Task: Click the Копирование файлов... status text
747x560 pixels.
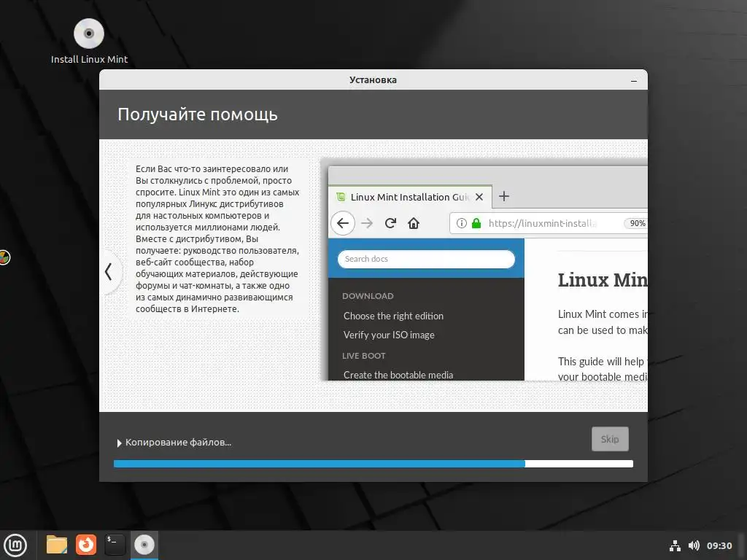Action: [x=178, y=443]
